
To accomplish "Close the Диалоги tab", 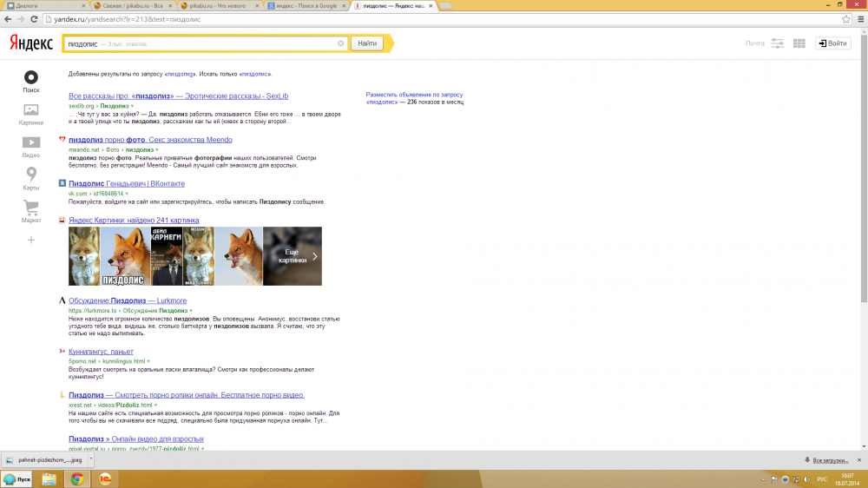I will pos(83,5).
